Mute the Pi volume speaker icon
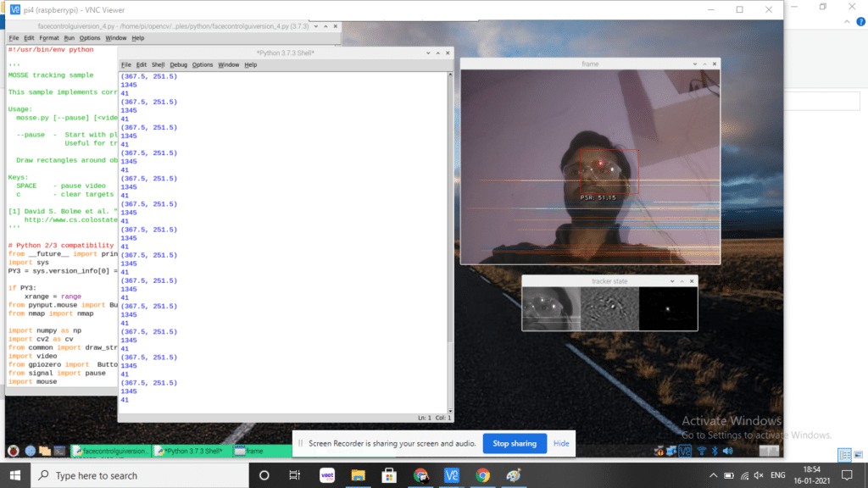Viewport: 868px width, 488px height. pyautogui.click(x=726, y=450)
